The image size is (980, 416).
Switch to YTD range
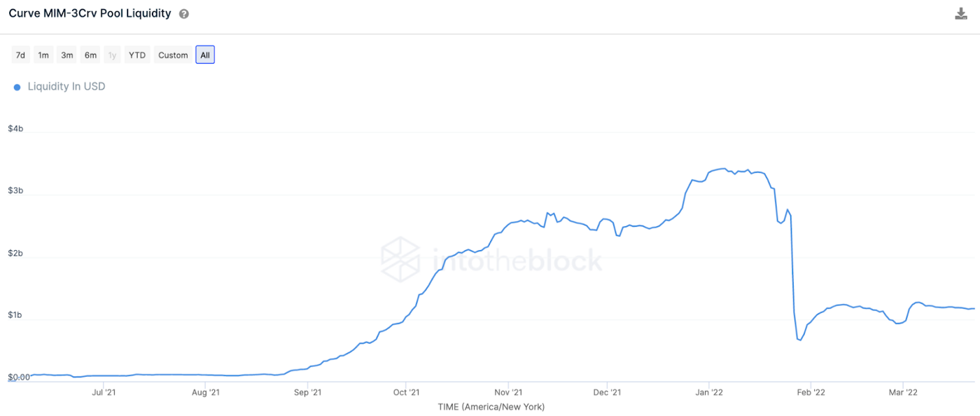click(x=137, y=55)
